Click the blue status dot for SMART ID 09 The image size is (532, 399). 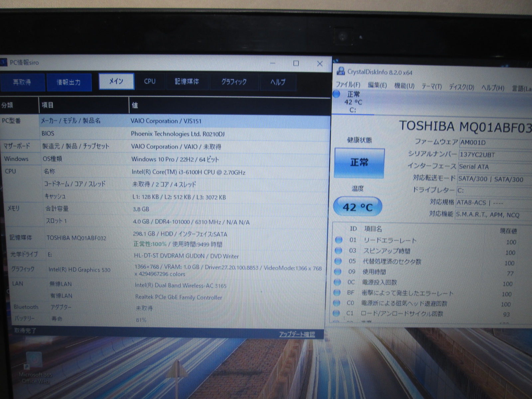[x=338, y=272]
